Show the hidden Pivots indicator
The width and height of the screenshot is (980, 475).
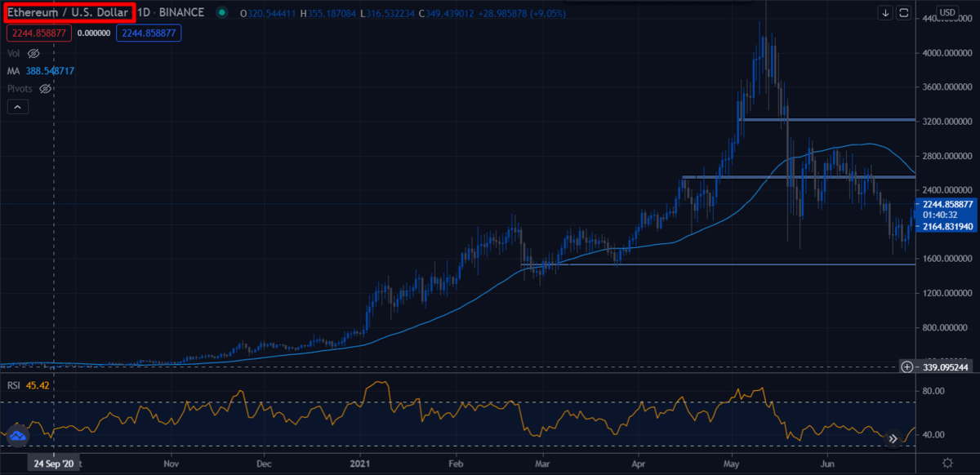point(46,88)
